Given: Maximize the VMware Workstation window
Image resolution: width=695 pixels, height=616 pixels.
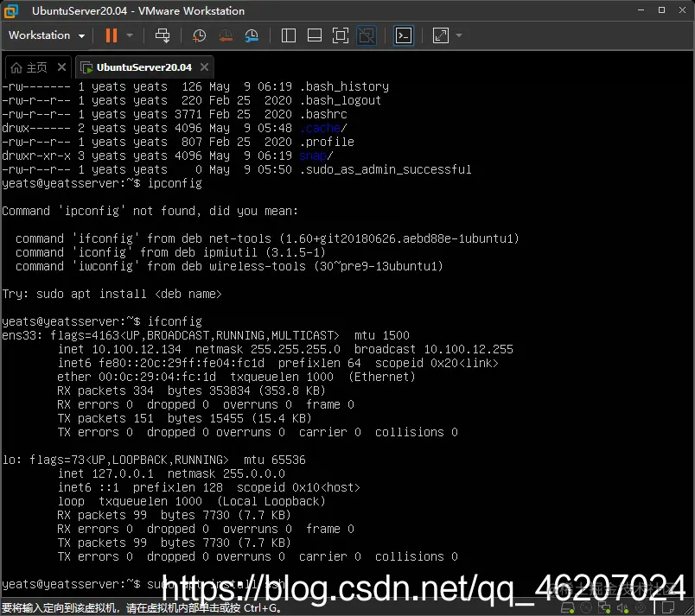Looking at the screenshot, I should click(x=662, y=10).
